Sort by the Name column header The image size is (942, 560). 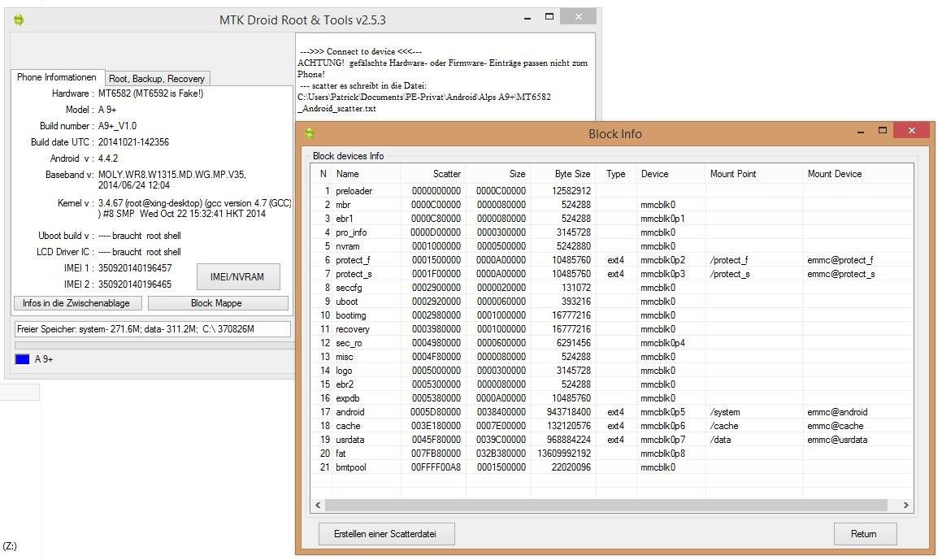coord(367,174)
